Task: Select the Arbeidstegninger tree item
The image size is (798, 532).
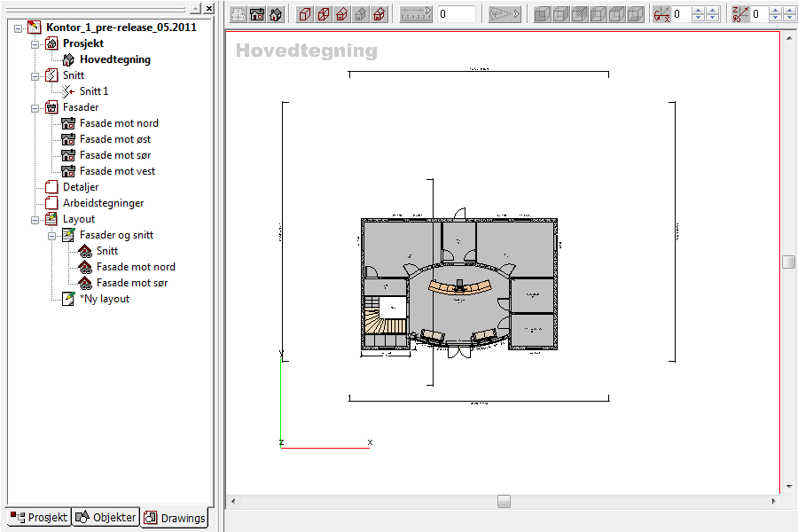Action: [104, 203]
